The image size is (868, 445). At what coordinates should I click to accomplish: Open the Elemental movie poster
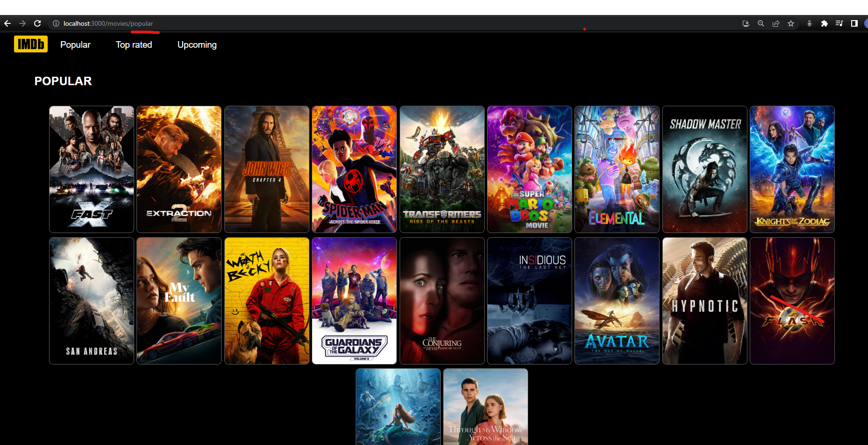point(617,169)
